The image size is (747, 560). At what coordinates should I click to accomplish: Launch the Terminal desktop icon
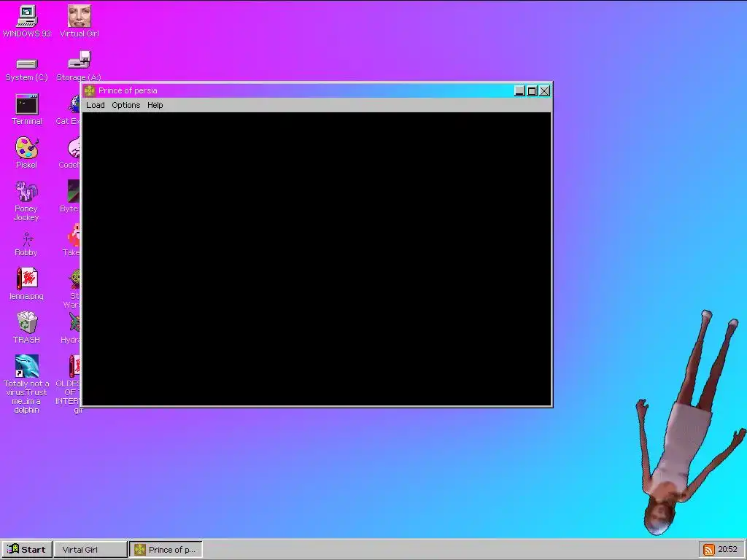coord(27,109)
